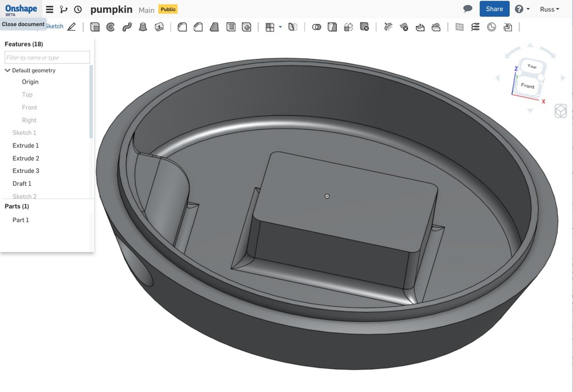Image resolution: width=573 pixels, height=392 pixels.
Task: Select the Right plane feature
Action: 29,120
